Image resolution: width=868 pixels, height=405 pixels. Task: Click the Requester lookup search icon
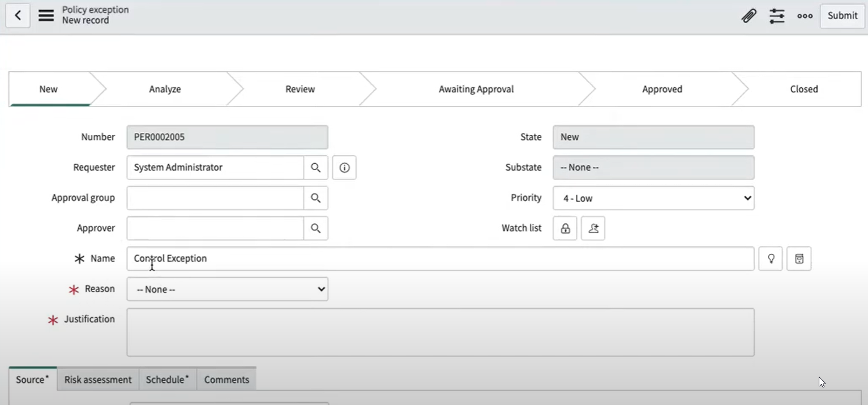(x=316, y=168)
